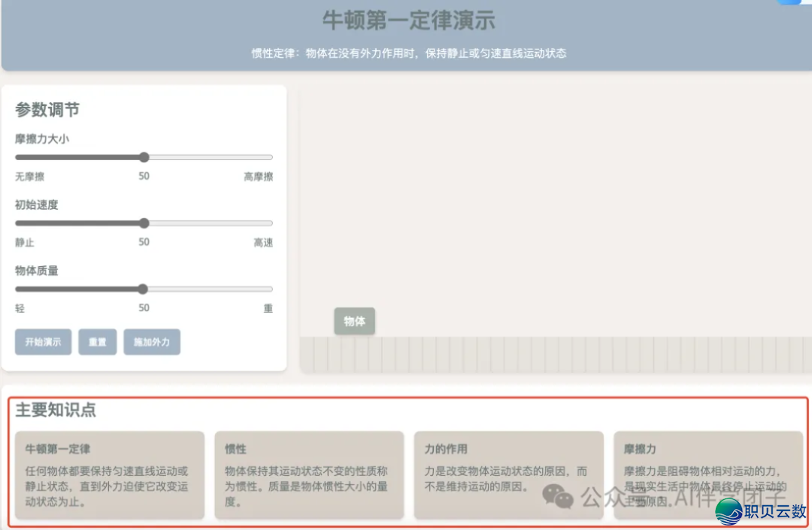Click the 物体质量 slider handle
Screen dimensions: 812x530
[143, 289]
